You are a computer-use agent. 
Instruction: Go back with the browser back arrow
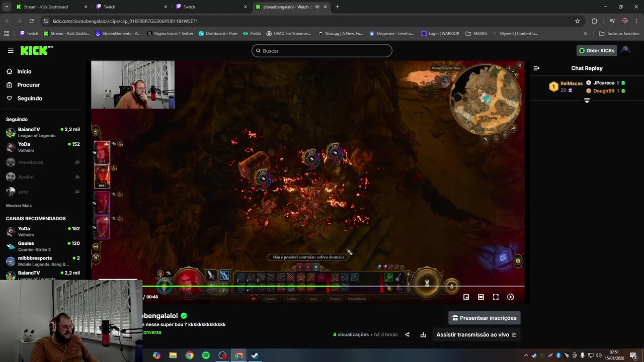coord(7,21)
